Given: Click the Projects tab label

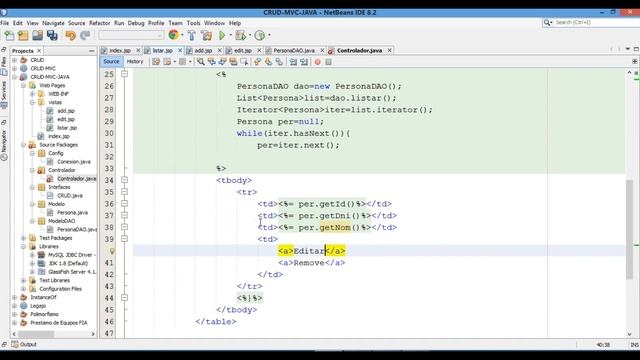Looking at the screenshot, I should coord(23,51).
